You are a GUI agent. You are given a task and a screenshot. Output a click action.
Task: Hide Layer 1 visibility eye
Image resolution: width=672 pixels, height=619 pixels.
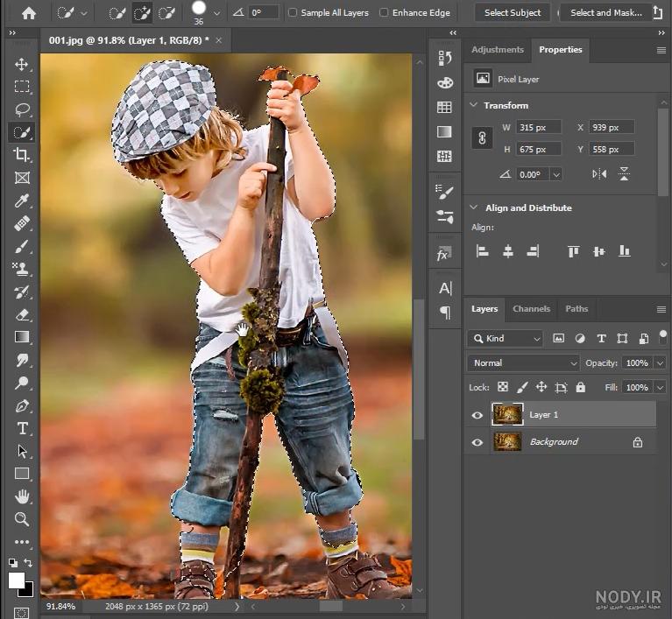pyautogui.click(x=477, y=415)
